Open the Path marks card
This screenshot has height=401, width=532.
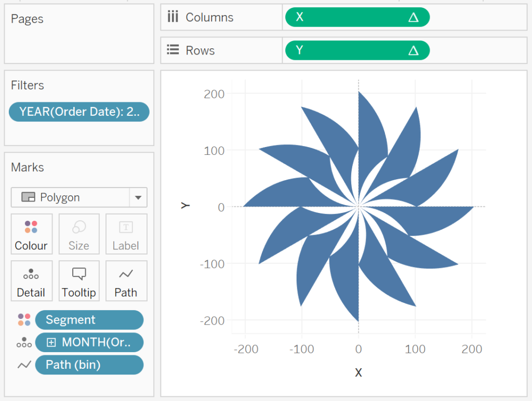[x=126, y=280]
